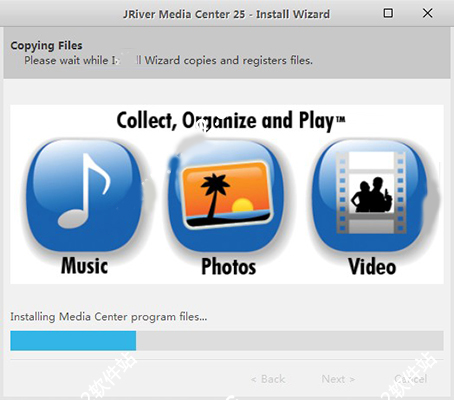
Task: Click the sunset picture inside Photos icon
Action: click(228, 195)
